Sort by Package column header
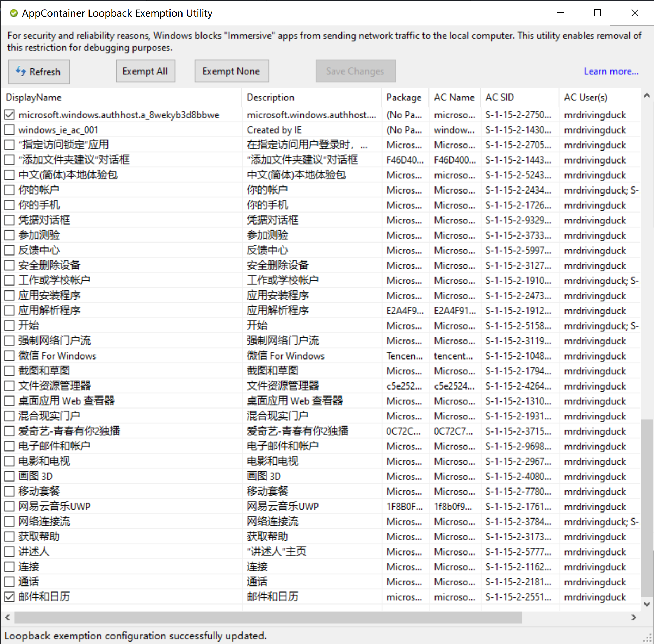Screen dimensions: 654x644 pos(405,98)
